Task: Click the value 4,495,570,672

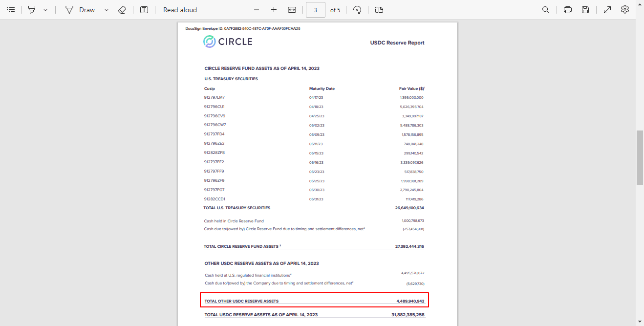Action: click(x=412, y=273)
